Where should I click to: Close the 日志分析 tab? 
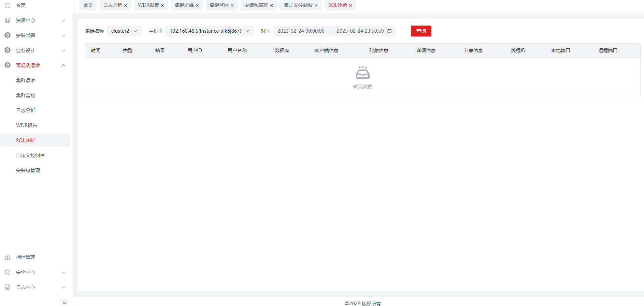[126, 5]
